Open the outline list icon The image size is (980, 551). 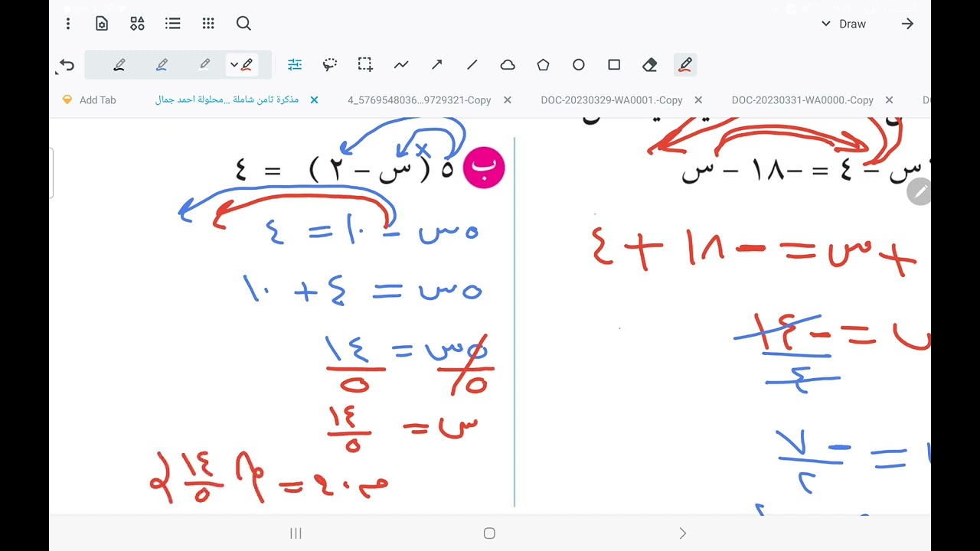(173, 24)
